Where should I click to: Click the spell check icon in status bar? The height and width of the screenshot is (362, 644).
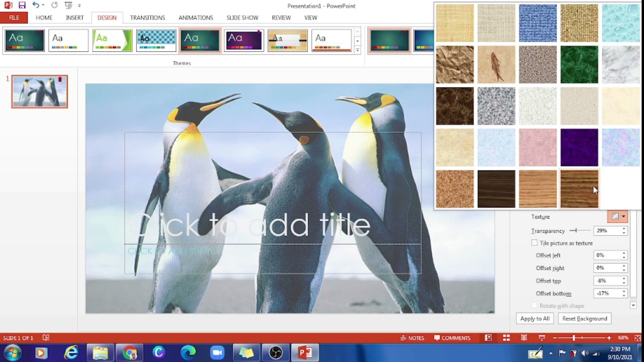click(x=46, y=338)
